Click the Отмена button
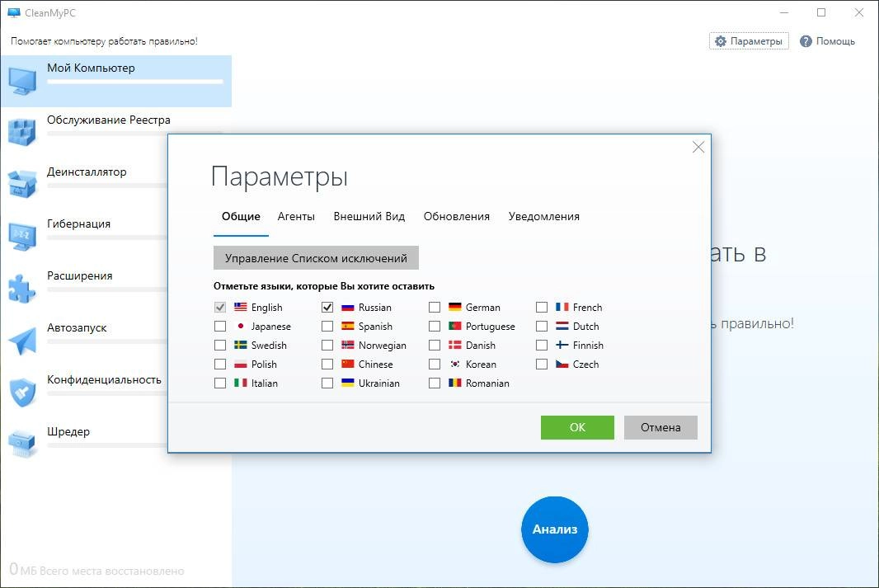 [660, 428]
